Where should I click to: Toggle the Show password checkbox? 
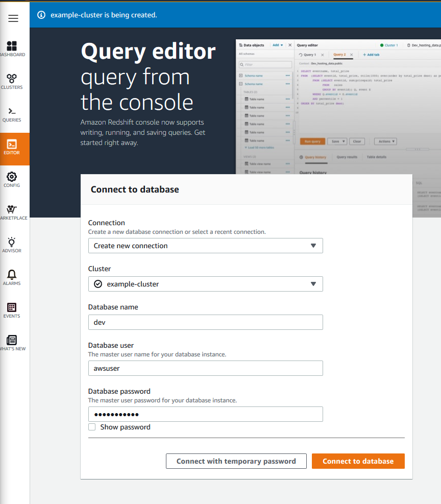92,427
